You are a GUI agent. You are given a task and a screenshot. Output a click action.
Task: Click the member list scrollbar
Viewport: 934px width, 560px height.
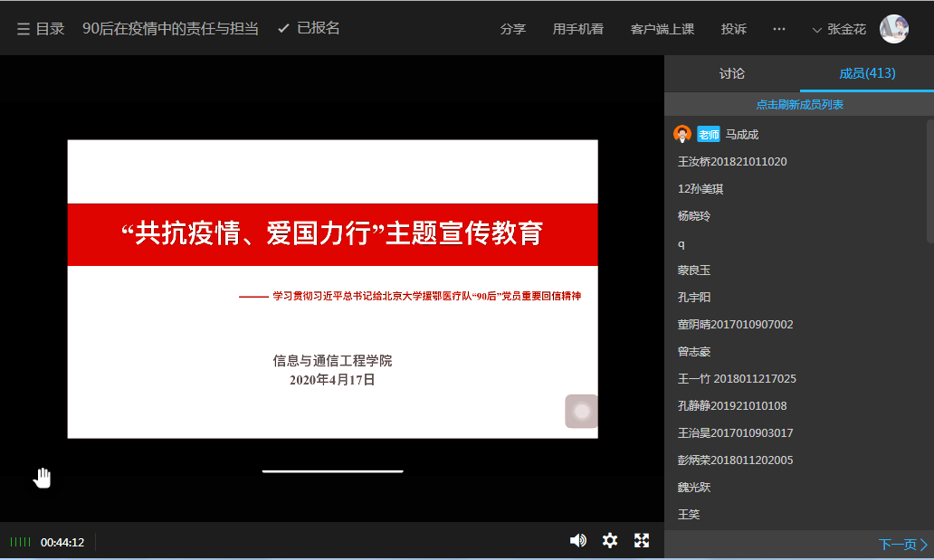click(x=929, y=181)
